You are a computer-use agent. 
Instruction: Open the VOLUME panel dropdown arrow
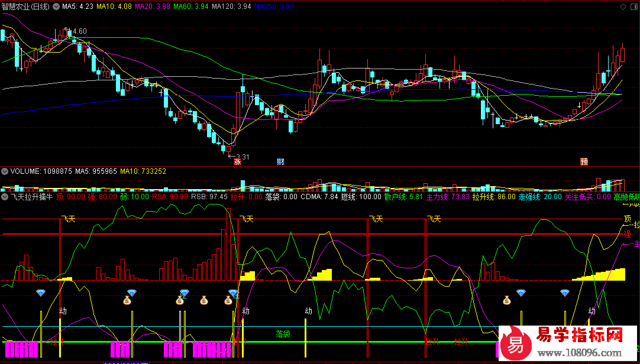pos(5,171)
